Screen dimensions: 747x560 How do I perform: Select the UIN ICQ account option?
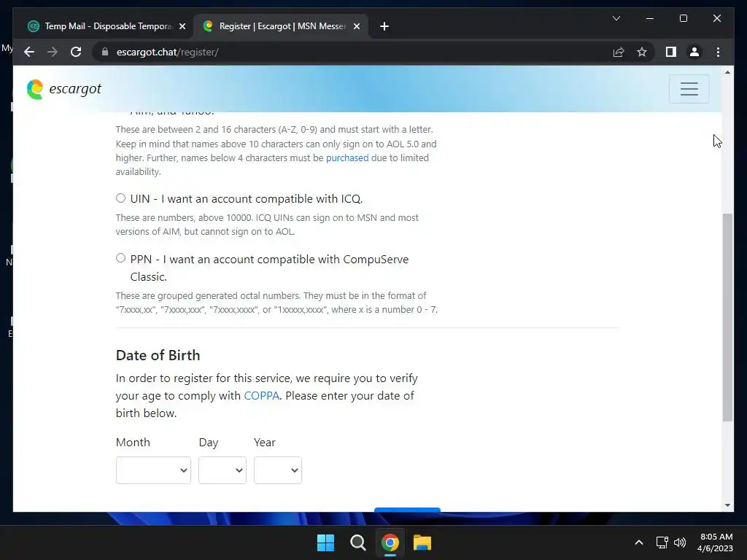coord(120,198)
